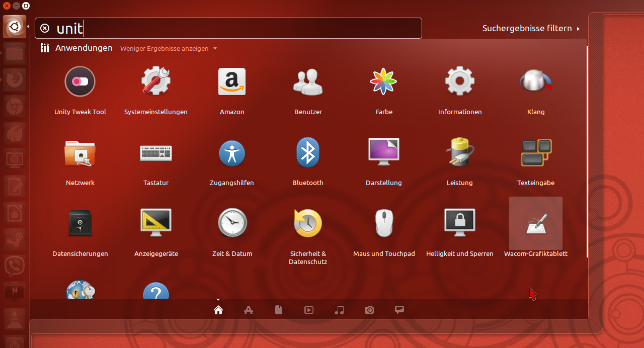Select the Home lens
The height and width of the screenshot is (348, 644).
(x=218, y=310)
